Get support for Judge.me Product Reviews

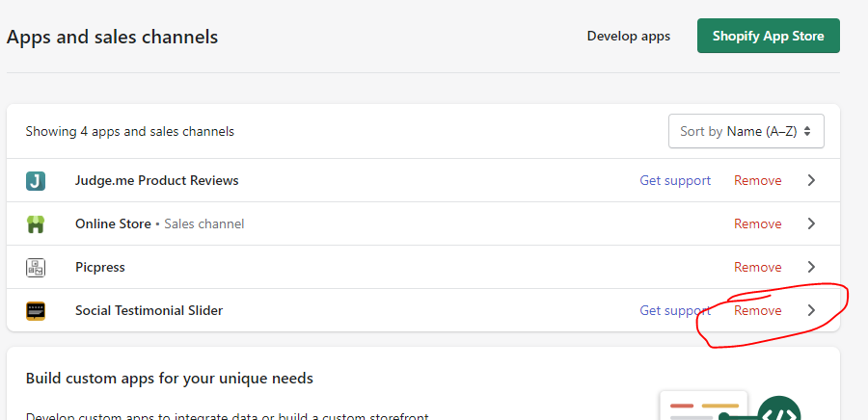(x=675, y=181)
